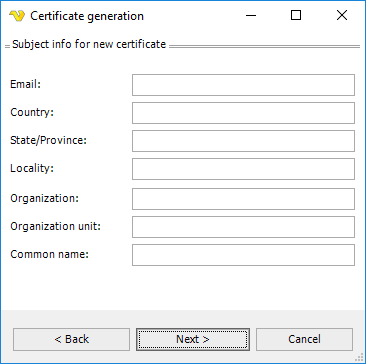Click 'Subject info for new certificate' heading
Image resolution: width=366 pixels, height=364 pixels.
(89, 44)
